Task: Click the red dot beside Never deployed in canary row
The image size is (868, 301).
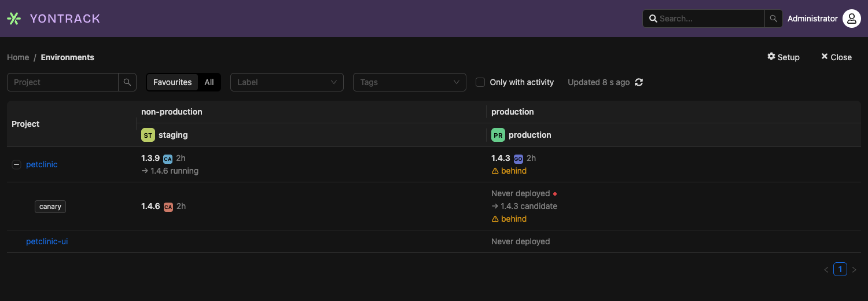Action: click(555, 194)
